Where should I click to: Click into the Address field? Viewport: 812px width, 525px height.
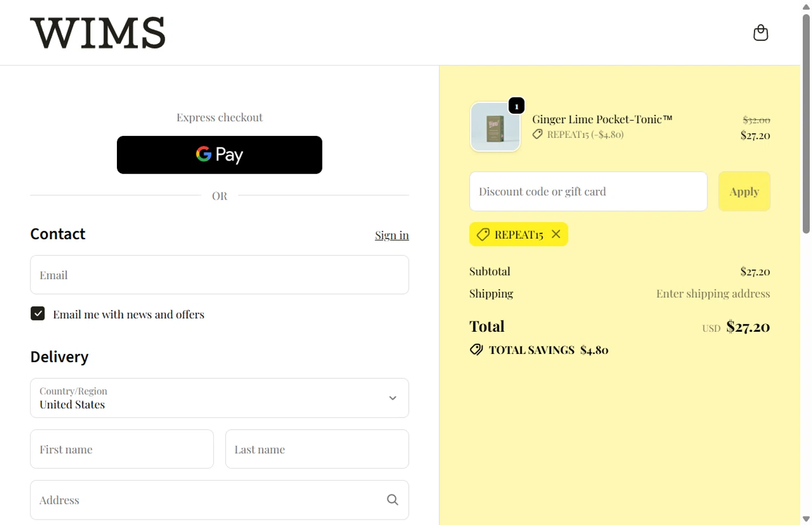point(219,500)
